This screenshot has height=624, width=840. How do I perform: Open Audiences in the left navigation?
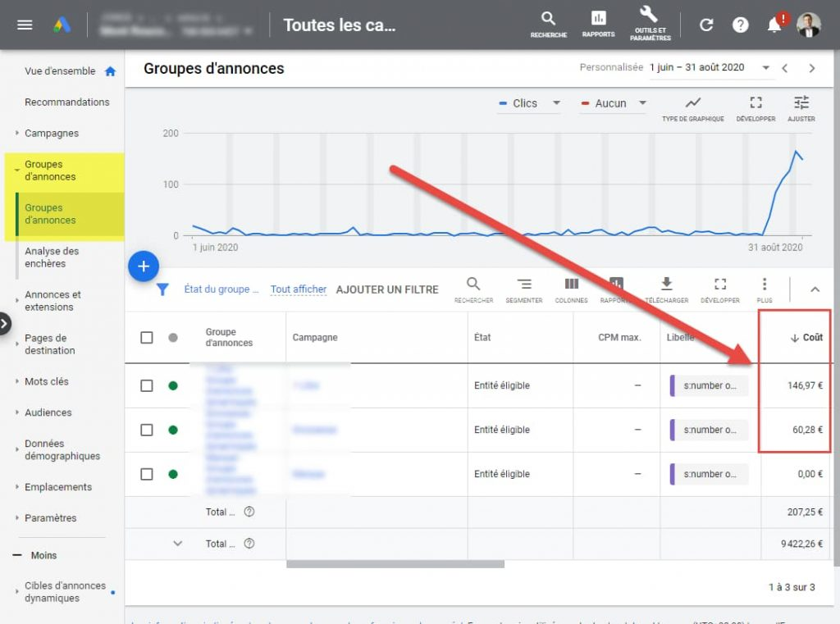[48, 412]
